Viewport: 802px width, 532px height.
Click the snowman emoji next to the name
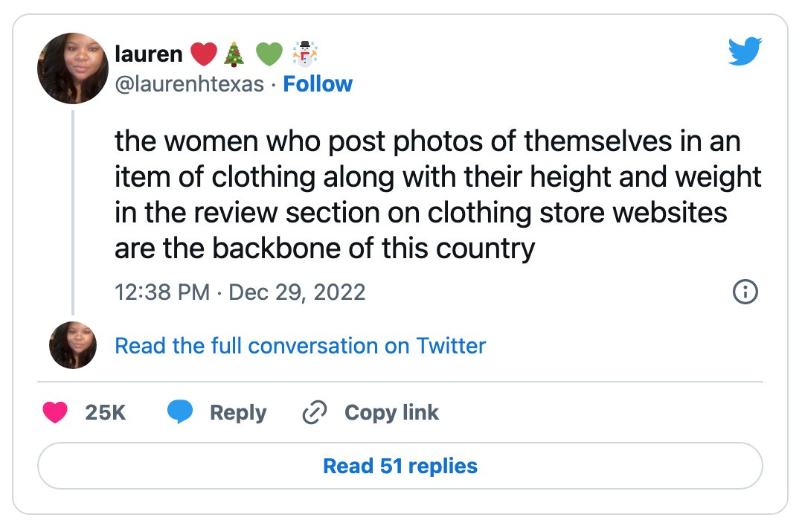click(x=305, y=54)
